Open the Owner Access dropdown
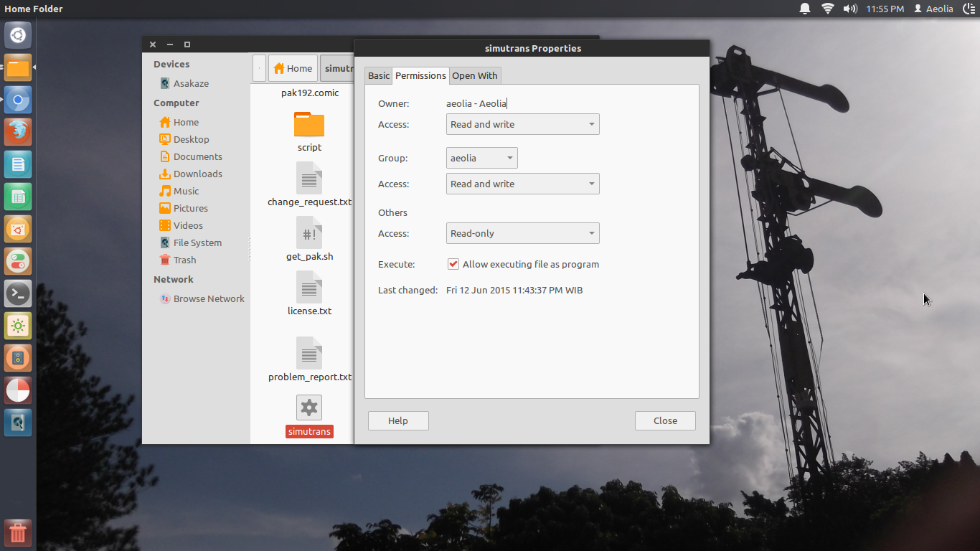980x551 pixels. click(x=522, y=124)
